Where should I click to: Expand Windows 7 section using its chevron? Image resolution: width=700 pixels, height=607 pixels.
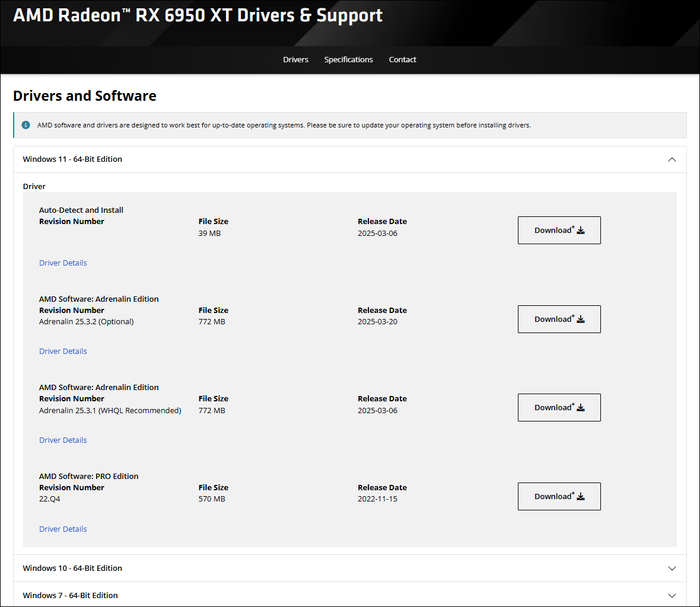(x=672, y=596)
